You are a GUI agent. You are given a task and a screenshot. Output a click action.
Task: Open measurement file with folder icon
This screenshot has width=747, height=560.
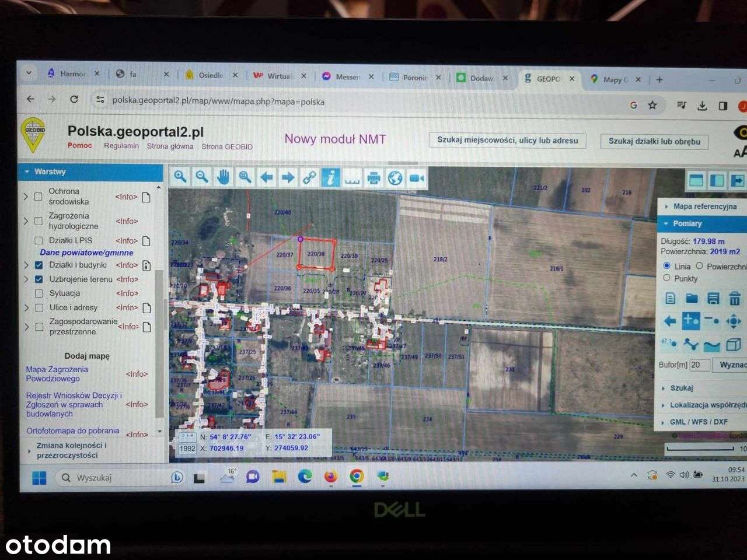click(x=692, y=299)
